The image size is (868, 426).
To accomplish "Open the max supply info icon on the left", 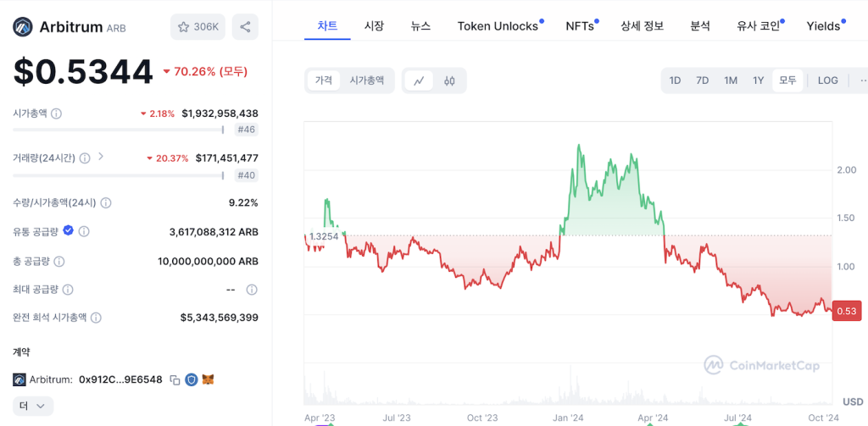I will [x=68, y=290].
